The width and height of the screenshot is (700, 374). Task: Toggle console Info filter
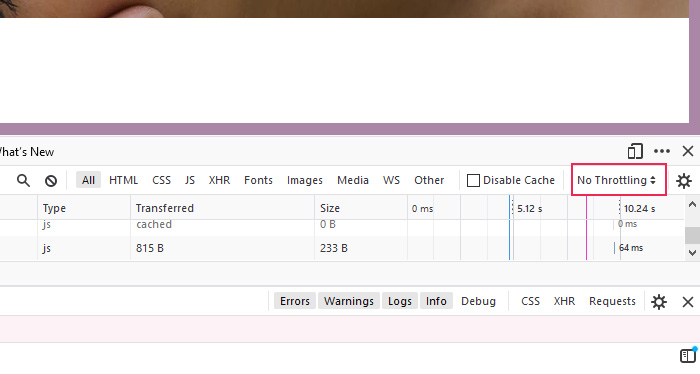(x=436, y=301)
